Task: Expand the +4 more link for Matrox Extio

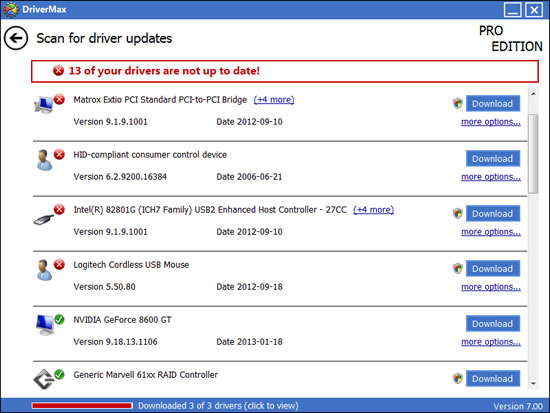Action: pyautogui.click(x=274, y=100)
